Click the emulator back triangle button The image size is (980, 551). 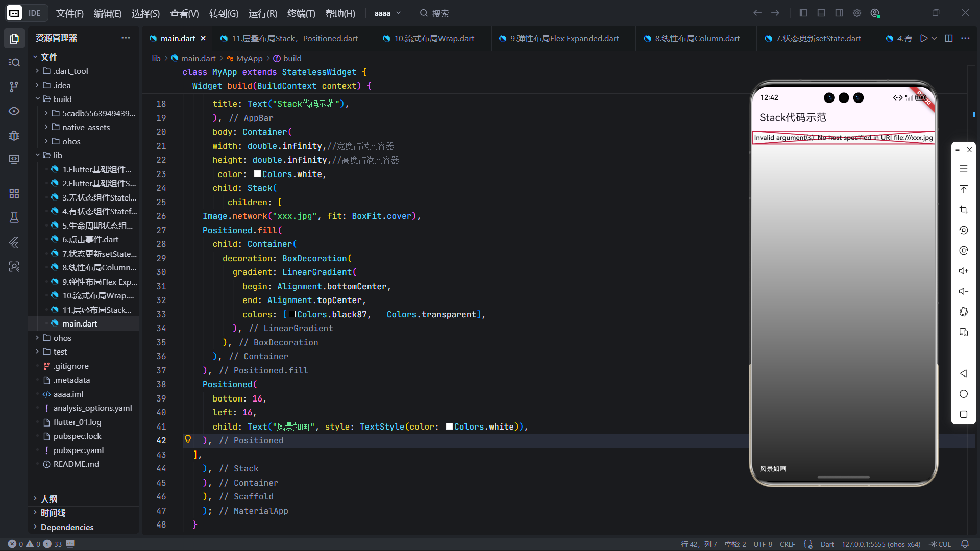pos(963,373)
